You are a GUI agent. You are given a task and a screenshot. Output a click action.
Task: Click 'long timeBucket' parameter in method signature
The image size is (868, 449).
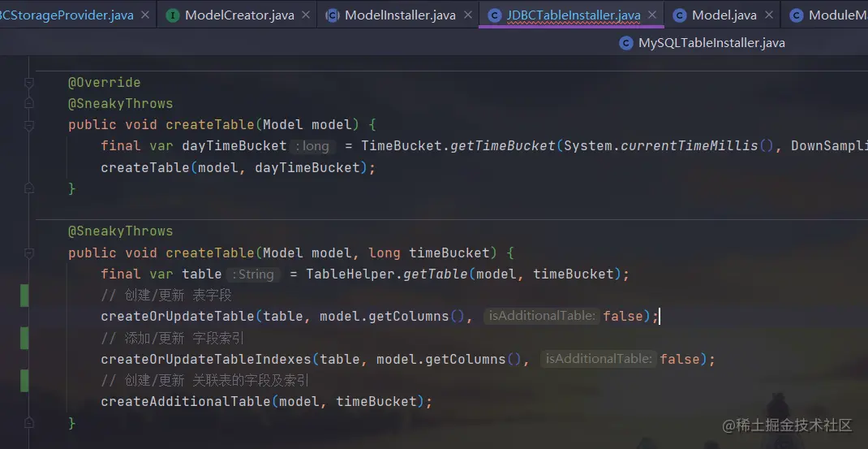[430, 253]
